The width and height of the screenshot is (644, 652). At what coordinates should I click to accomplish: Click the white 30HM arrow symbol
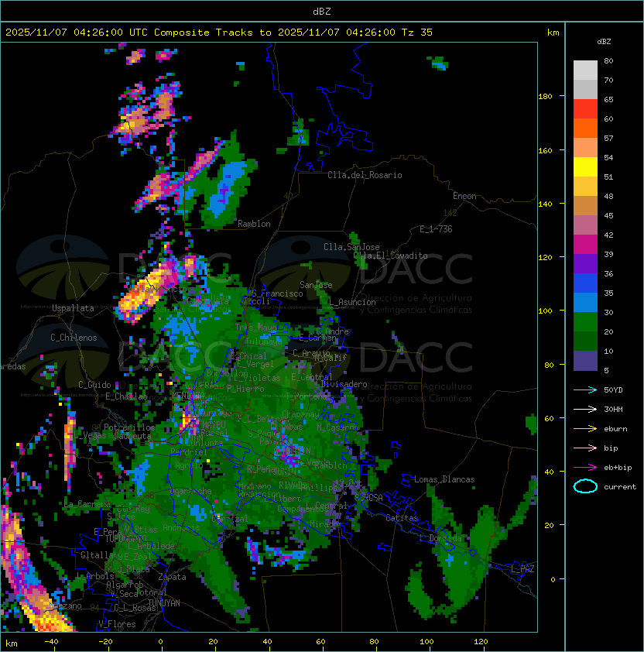click(x=585, y=409)
